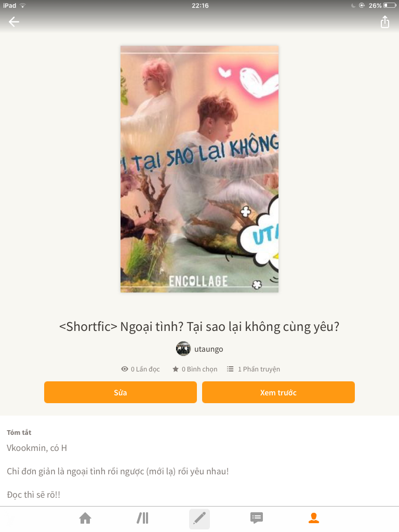Screen dimensions: 399x532
Task: Open the Library books icon
Action: pos(142,518)
